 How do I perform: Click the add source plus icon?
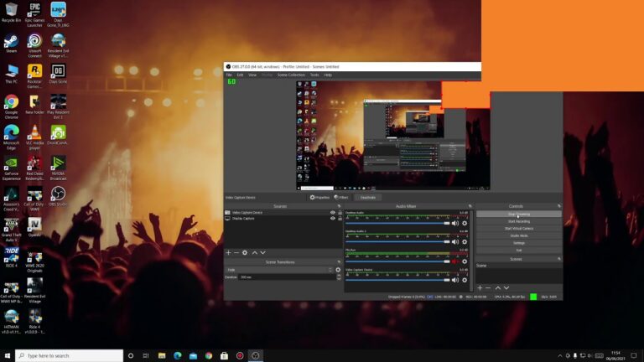pos(228,252)
